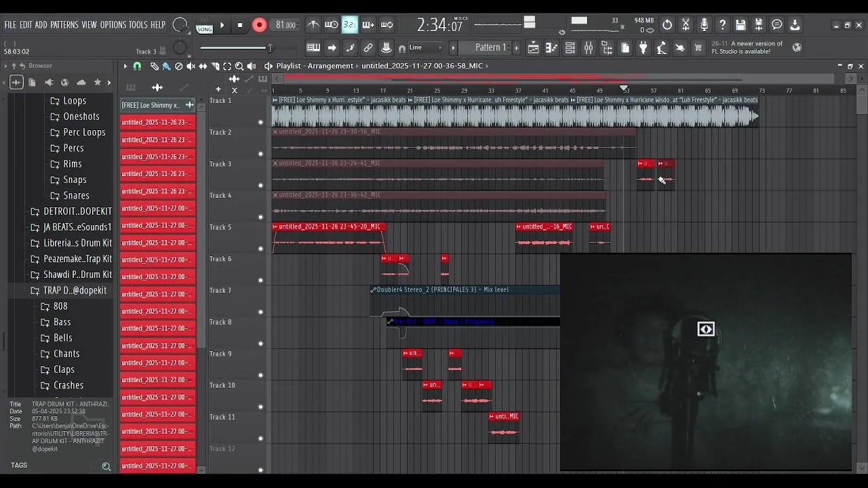Screen dimensions: 868x488
Task: Open the Piano roll window icon
Action: [552, 47]
